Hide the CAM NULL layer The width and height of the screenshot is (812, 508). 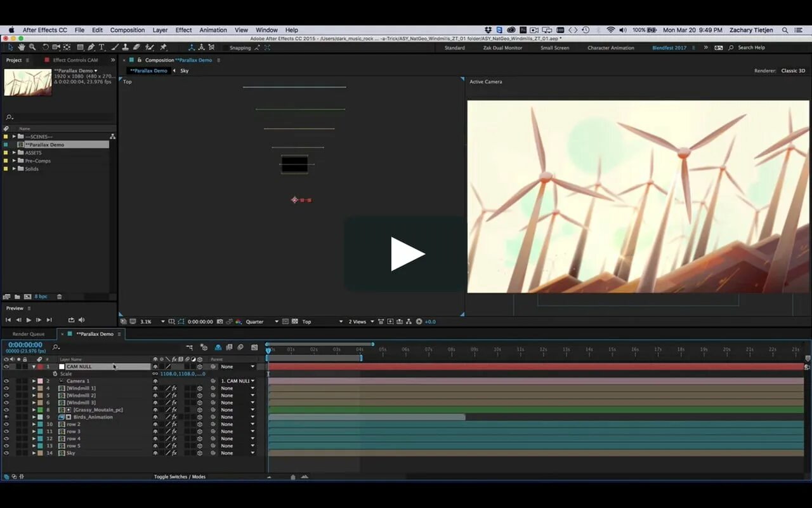(6, 367)
